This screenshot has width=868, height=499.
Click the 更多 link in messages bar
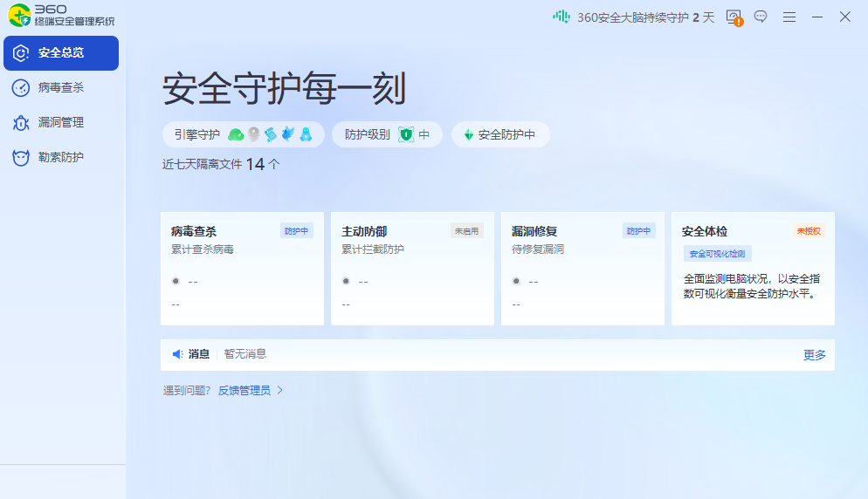[814, 354]
